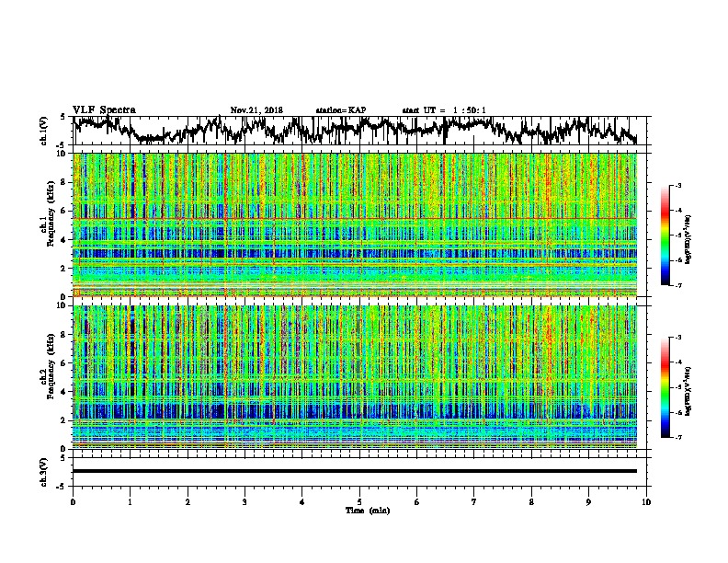Click the "ch.1(V)" waveform axis label
Viewport: 728px width, 563px height.
[44, 131]
